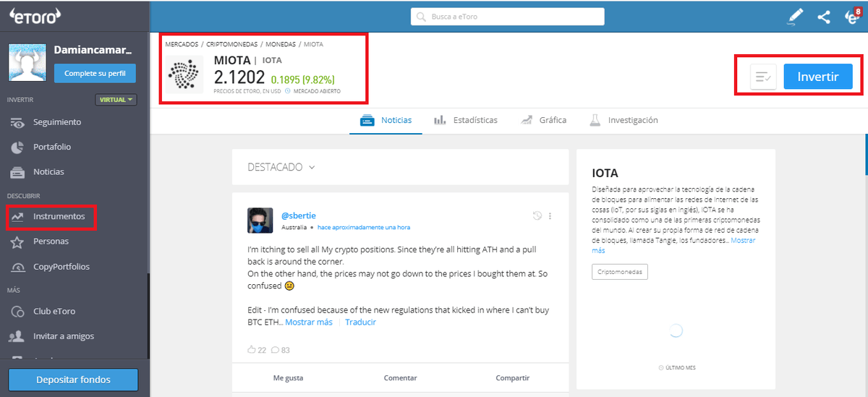
Task: Click the share icon in top bar
Action: 824,17
